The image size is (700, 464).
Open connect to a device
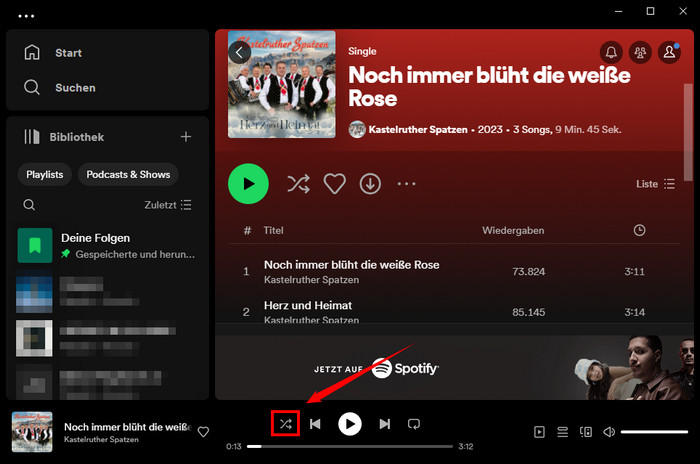click(x=586, y=432)
